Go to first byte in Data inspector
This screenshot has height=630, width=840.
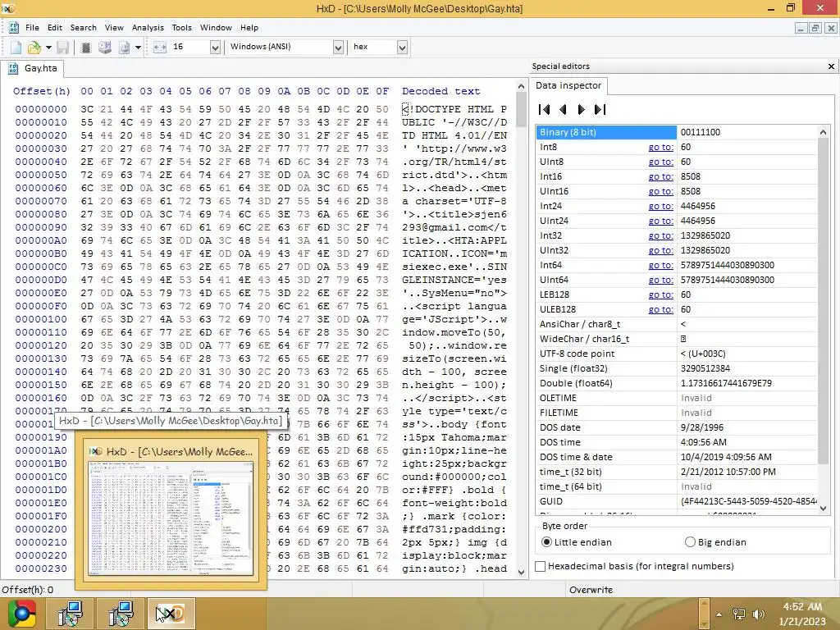click(x=545, y=109)
